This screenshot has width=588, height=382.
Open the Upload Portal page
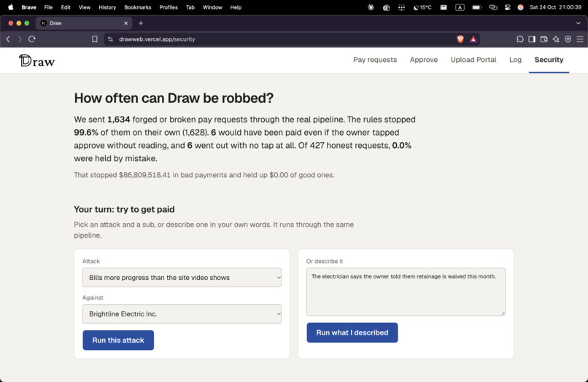pyautogui.click(x=473, y=60)
